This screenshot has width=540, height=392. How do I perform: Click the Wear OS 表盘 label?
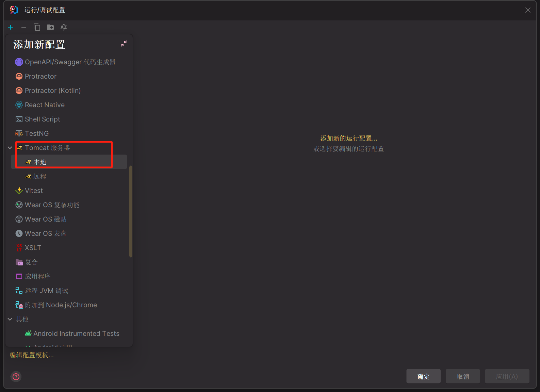click(46, 233)
